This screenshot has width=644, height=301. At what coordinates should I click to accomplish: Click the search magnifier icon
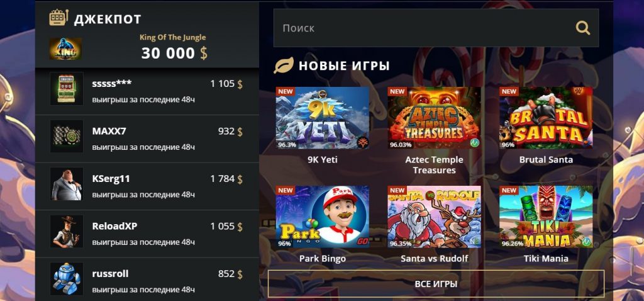[582, 28]
